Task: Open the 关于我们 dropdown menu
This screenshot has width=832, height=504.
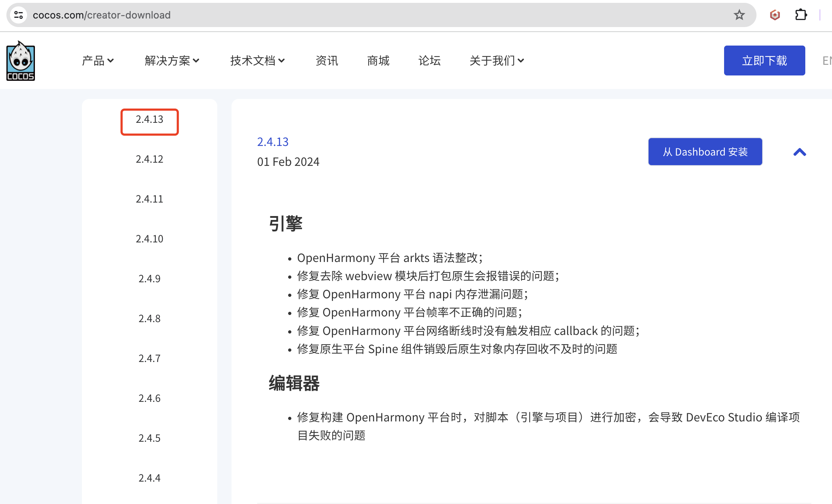Action: tap(496, 61)
